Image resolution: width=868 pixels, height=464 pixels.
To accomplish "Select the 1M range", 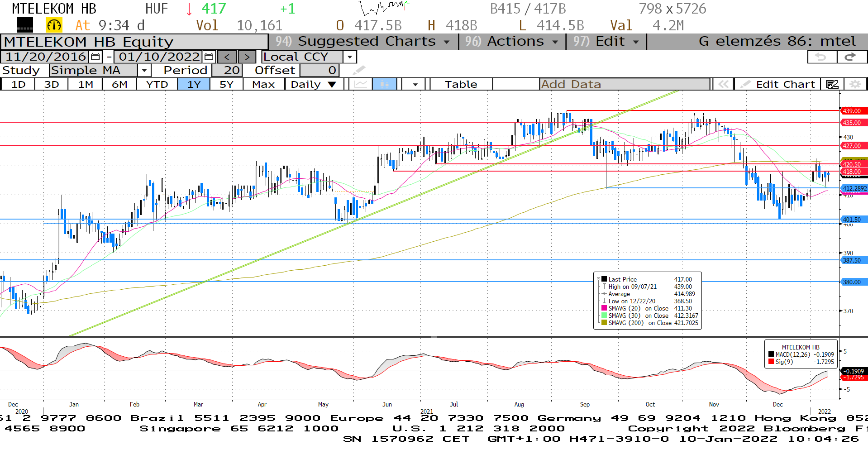I will (86, 84).
